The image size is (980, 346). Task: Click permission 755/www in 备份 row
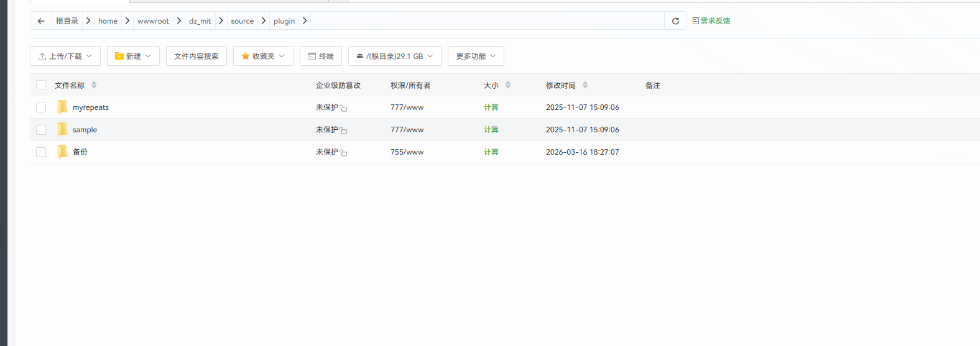(x=407, y=152)
